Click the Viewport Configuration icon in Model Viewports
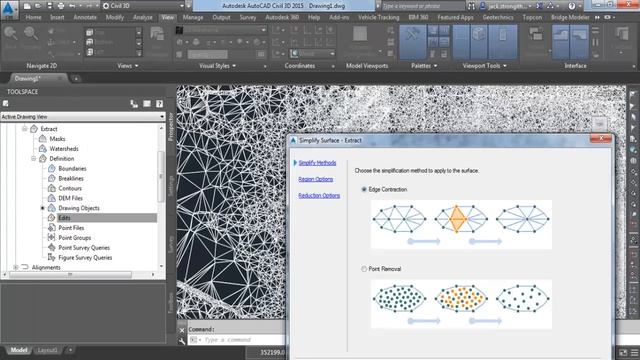This screenshot has height=360, width=640. click(360, 34)
